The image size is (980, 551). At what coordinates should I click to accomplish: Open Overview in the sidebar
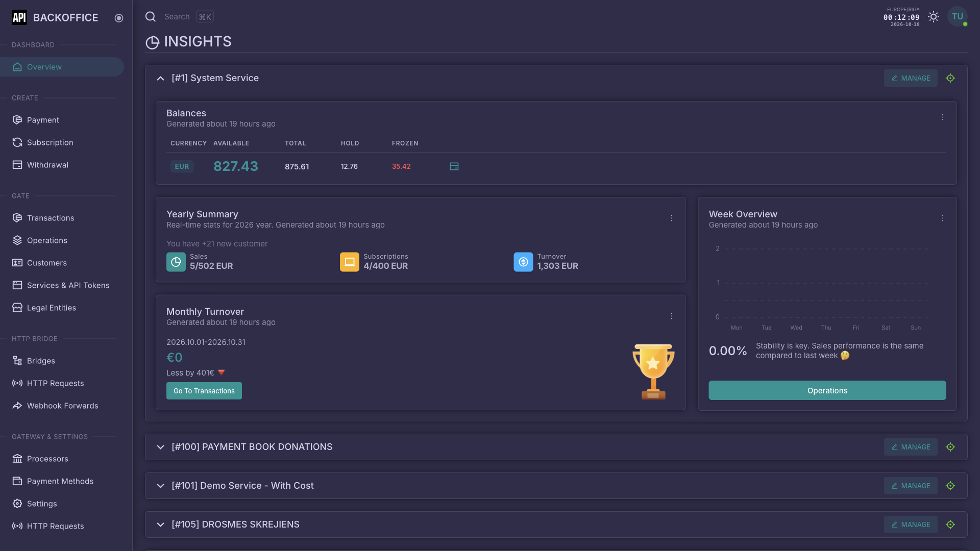click(62, 67)
